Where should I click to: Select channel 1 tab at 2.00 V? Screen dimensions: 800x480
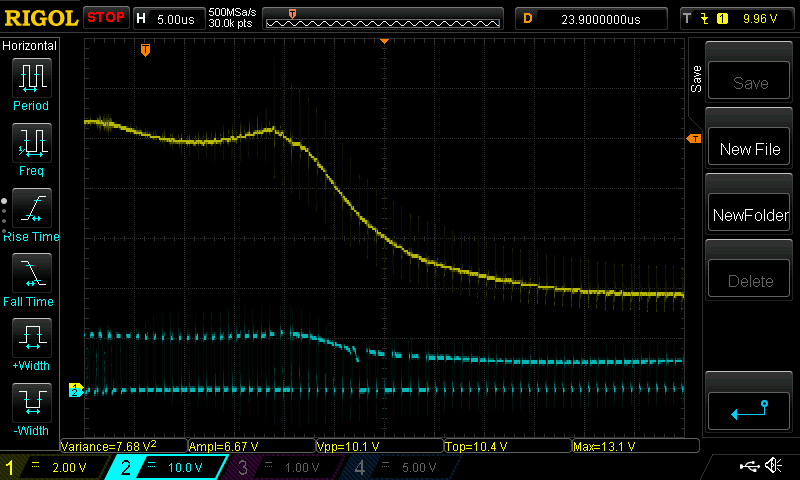(54, 467)
